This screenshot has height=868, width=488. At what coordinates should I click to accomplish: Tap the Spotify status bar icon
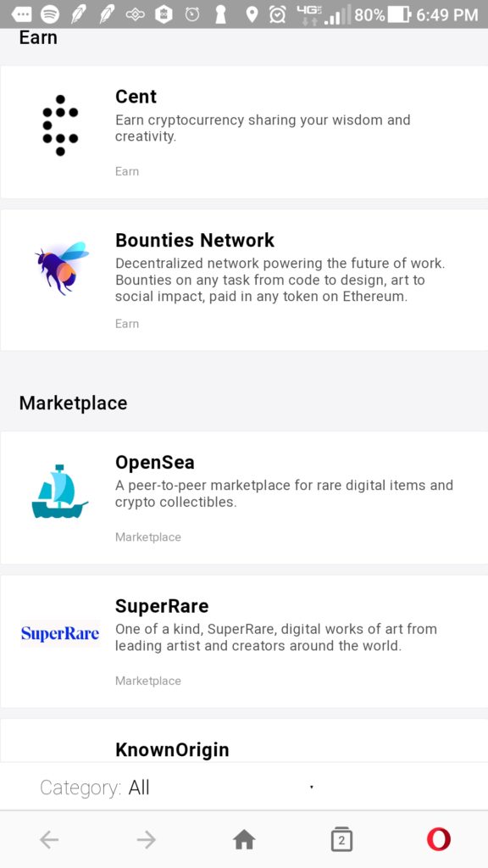point(50,14)
